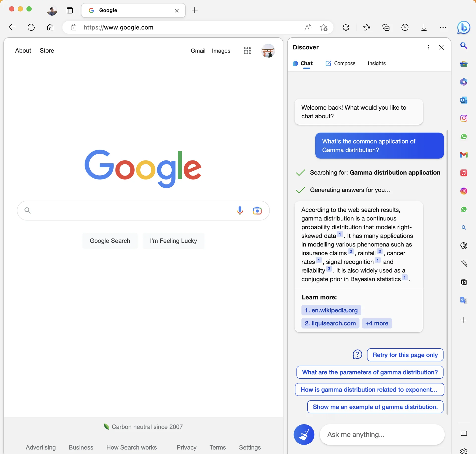Click the Ask me anything chat box
476x454 pixels.
pos(382,434)
